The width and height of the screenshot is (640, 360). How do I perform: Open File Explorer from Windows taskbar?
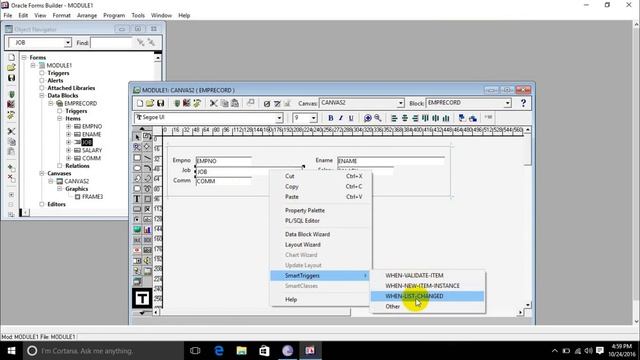point(242,351)
